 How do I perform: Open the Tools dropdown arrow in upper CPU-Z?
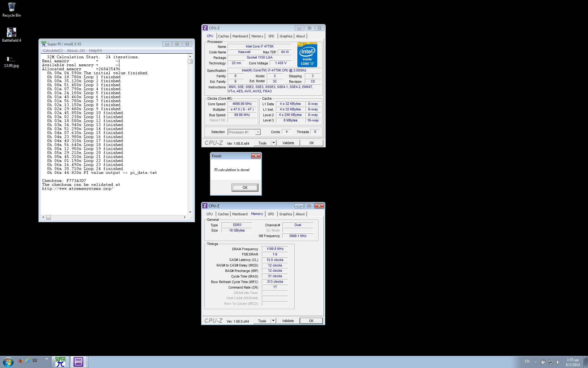[273, 143]
